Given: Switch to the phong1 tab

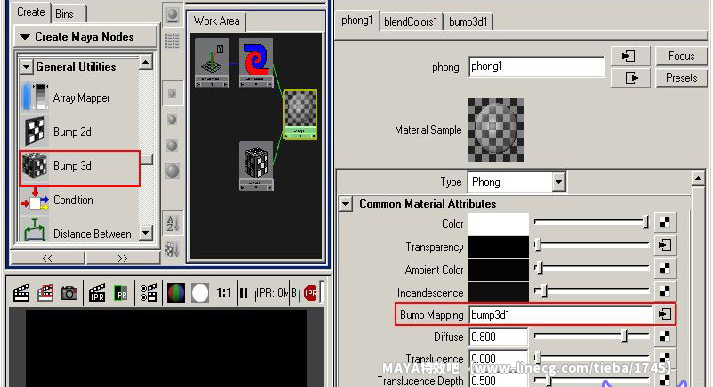Looking at the screenshot, I should coord(357,20).
